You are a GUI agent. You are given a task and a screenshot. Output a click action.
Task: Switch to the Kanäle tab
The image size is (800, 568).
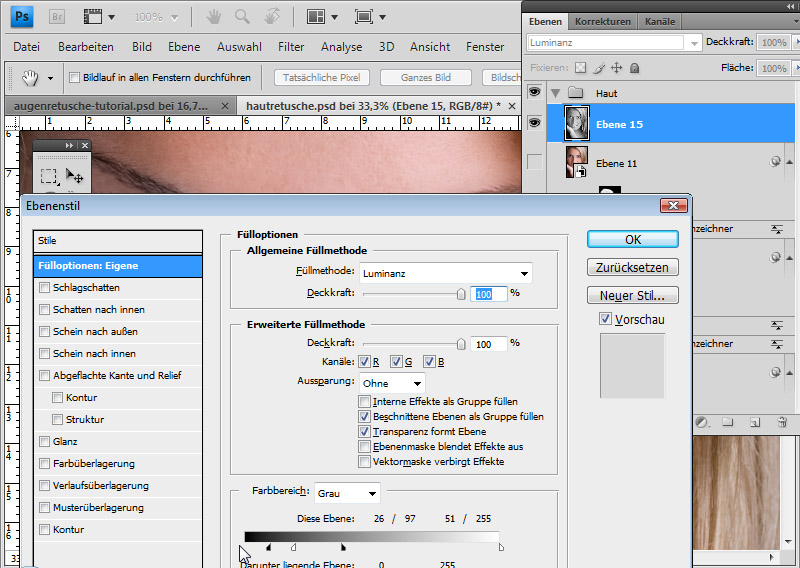pyautogui.click(x=660, y=20)
